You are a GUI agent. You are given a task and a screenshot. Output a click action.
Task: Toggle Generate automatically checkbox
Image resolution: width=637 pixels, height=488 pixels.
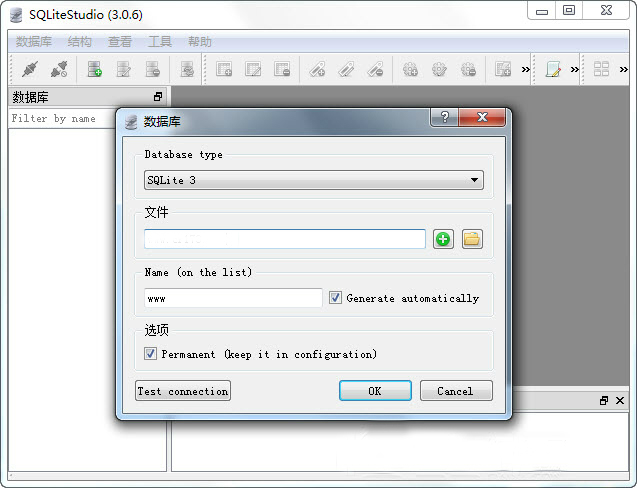coord(335,298)
